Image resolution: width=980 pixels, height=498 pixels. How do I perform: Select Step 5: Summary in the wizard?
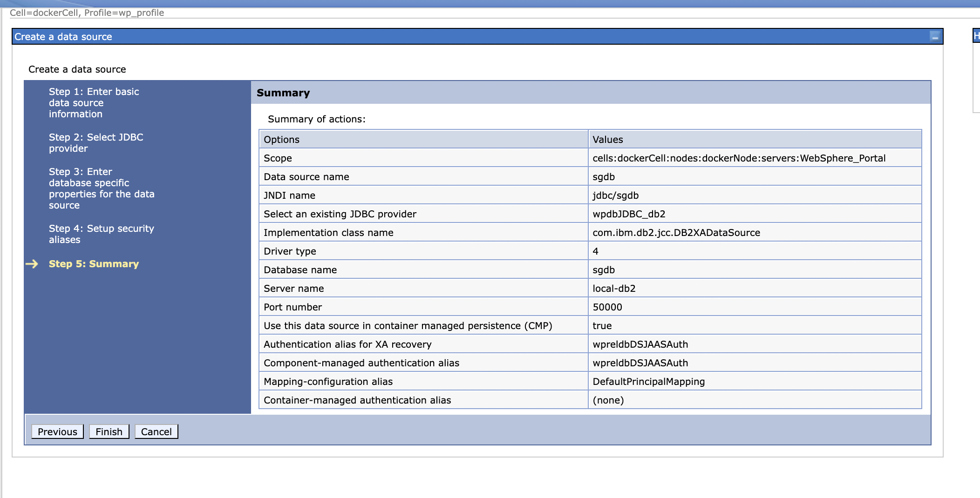(x=93, y=263)
